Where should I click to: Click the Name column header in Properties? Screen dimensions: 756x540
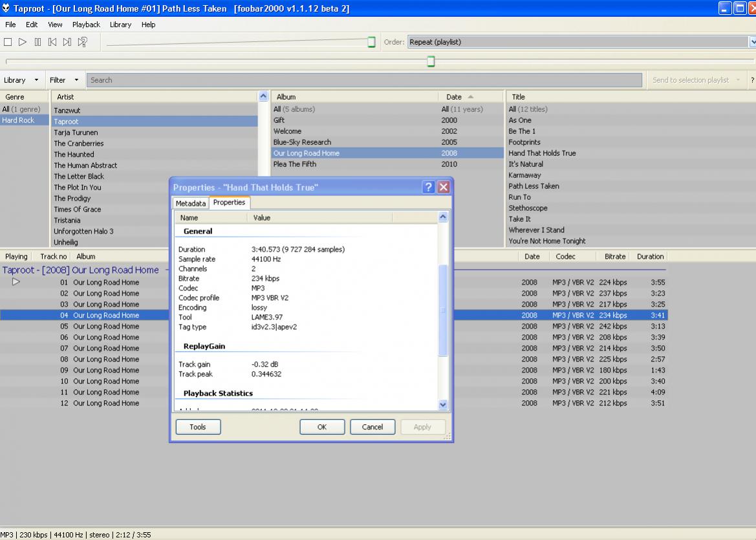(x=211, y=218)
